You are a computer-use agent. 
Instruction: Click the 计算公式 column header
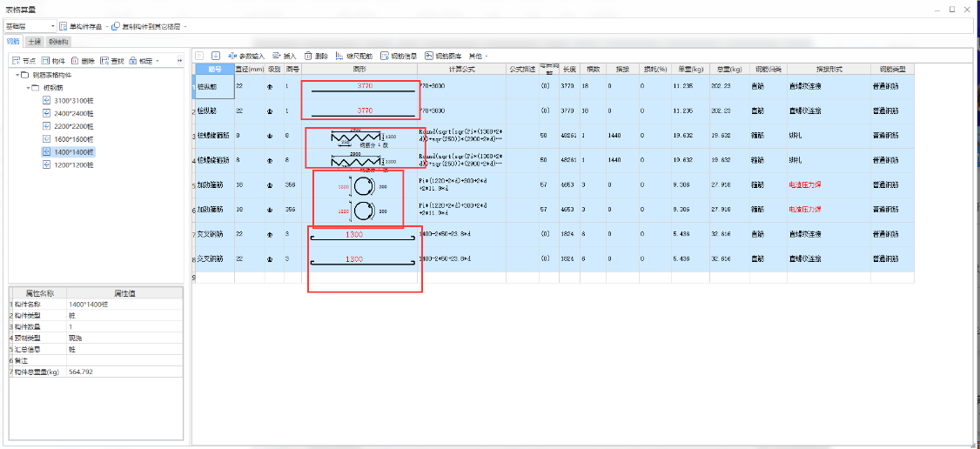[x=462, y=69]
